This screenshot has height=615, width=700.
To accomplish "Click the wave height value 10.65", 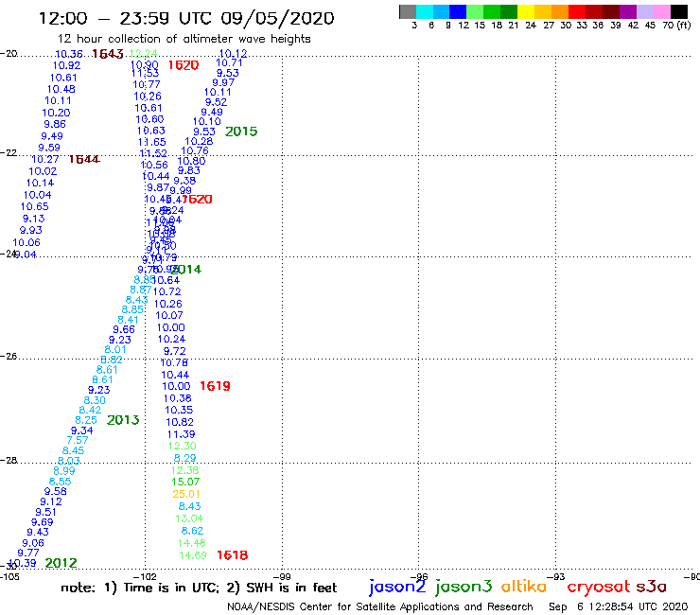I will pos(35,206).
